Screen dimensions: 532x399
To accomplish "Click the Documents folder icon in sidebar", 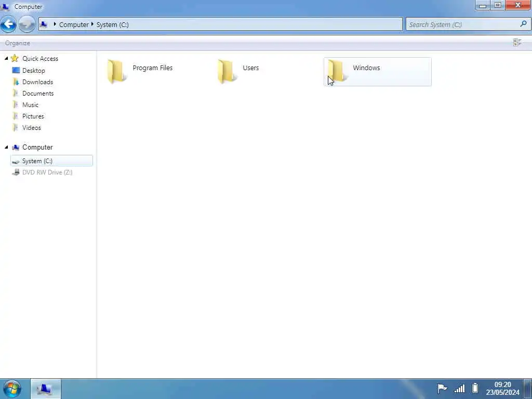I will tap(15, 94).
